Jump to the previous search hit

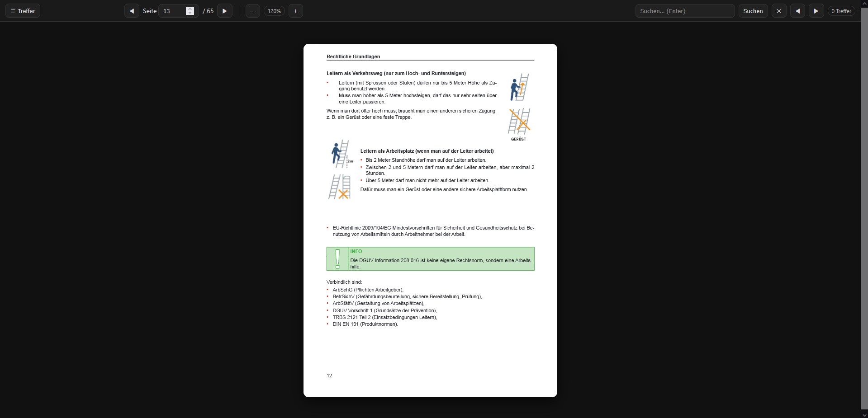[797, 11]
